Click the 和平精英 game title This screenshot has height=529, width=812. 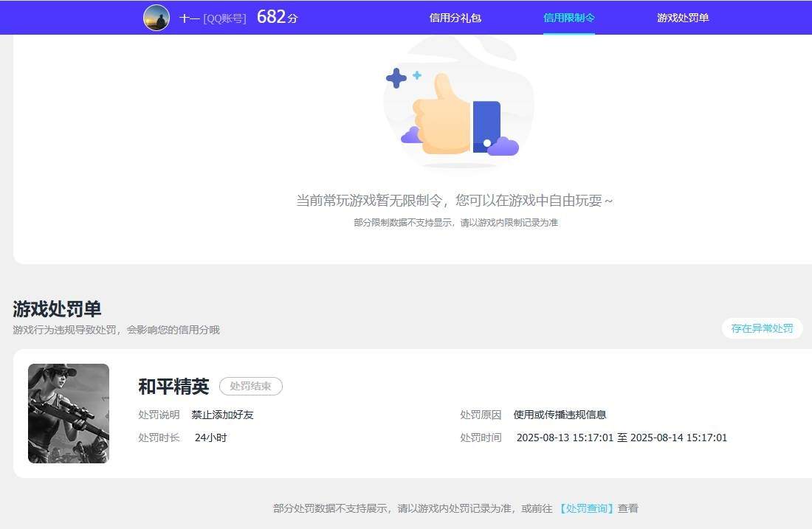(173, 386)
